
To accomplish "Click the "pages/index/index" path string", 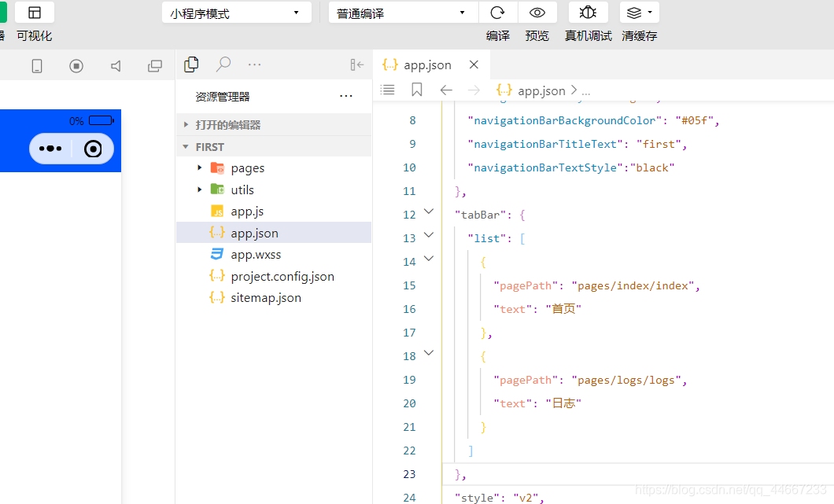I will (633, 286).
